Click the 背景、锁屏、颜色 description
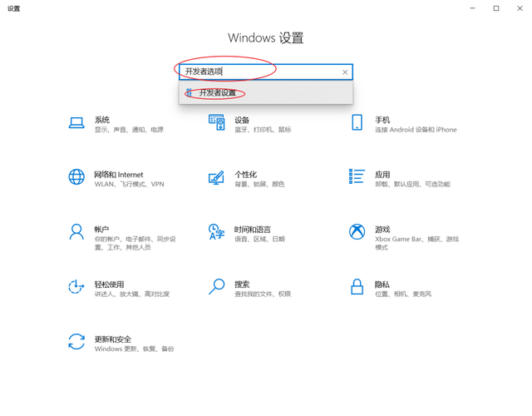Screen dimensions: 532x416 click(259, 185)
